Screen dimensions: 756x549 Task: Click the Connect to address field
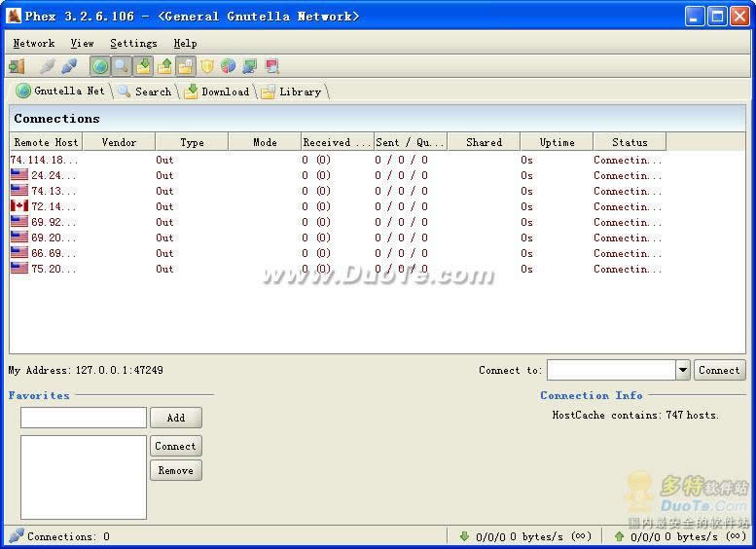611,370
